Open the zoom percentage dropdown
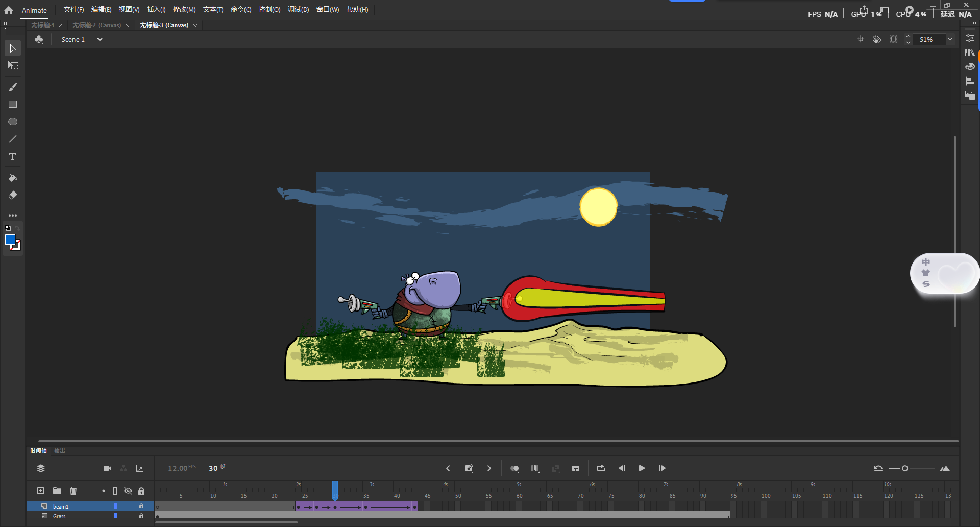Image resolution: width=980 pixels, height=527 pixels. pos(950,39)
